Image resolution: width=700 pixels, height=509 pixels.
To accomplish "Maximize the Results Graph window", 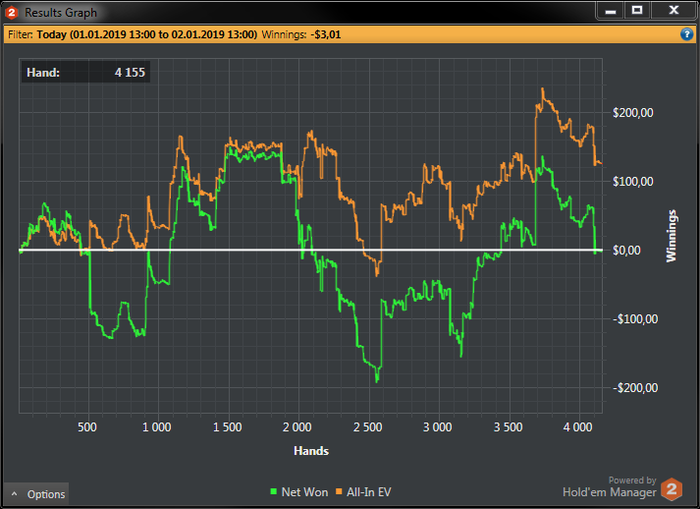I will pyautogui.click(x=637, y=11).
